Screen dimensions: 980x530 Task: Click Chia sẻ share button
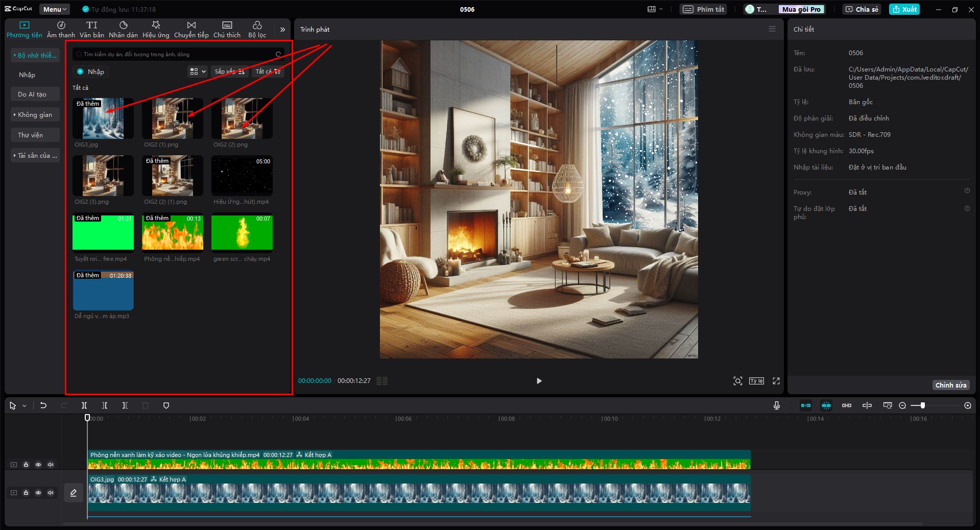862,9
